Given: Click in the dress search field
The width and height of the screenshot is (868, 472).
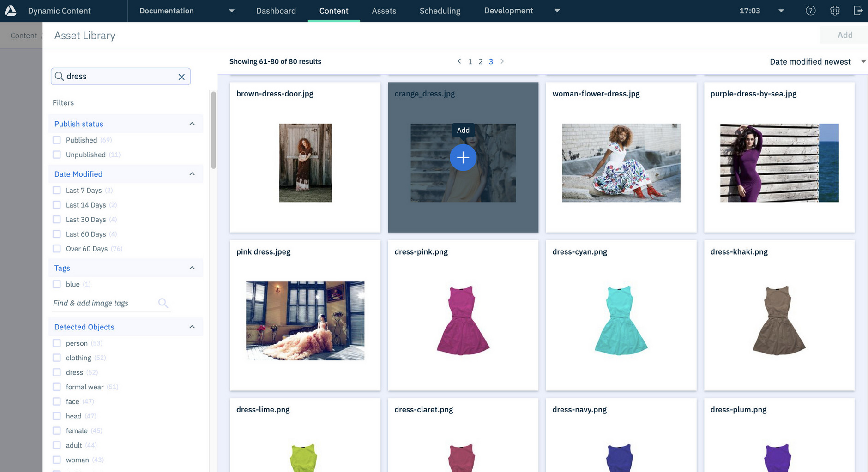Looking at the screenshot, I should pyautogui.click(x=121, y=76).
